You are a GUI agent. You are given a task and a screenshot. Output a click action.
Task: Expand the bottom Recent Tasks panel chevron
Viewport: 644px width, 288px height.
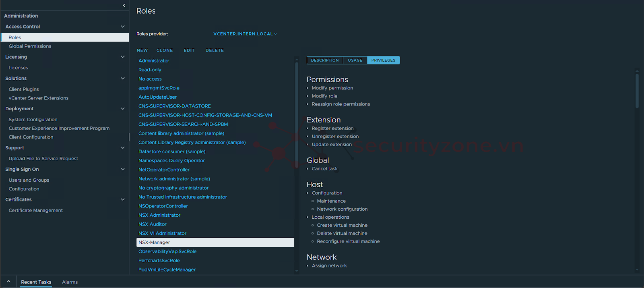tap(8, 282)
